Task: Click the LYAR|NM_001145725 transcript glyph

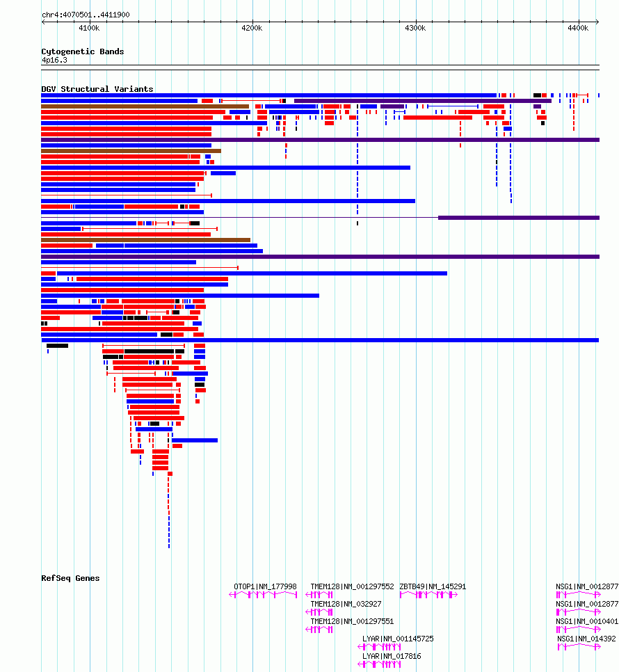Action: (x=380, y=647)
